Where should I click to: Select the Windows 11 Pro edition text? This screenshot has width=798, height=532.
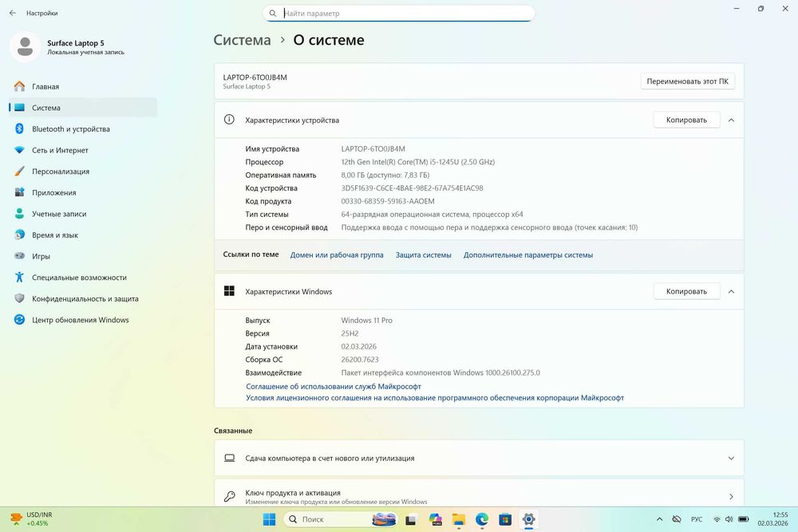click(x=366, y=321)
